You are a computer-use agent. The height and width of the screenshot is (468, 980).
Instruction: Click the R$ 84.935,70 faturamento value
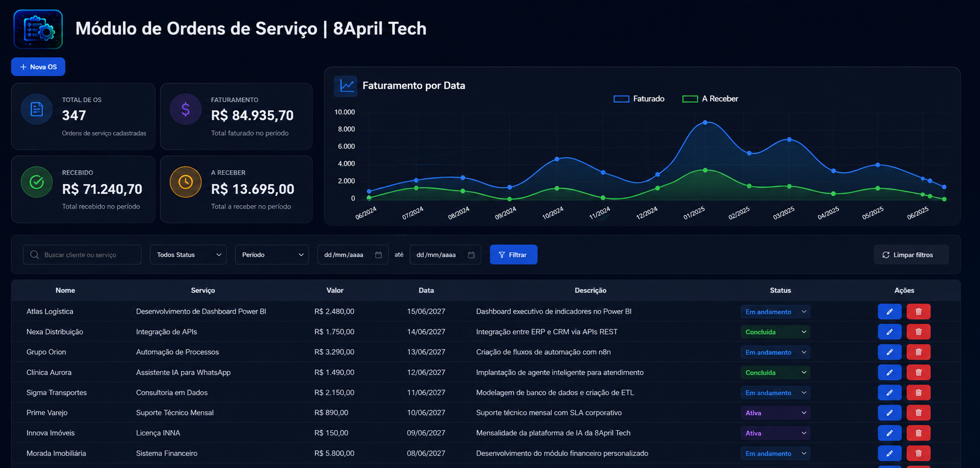pyautogui.click(x=252, y=116)
